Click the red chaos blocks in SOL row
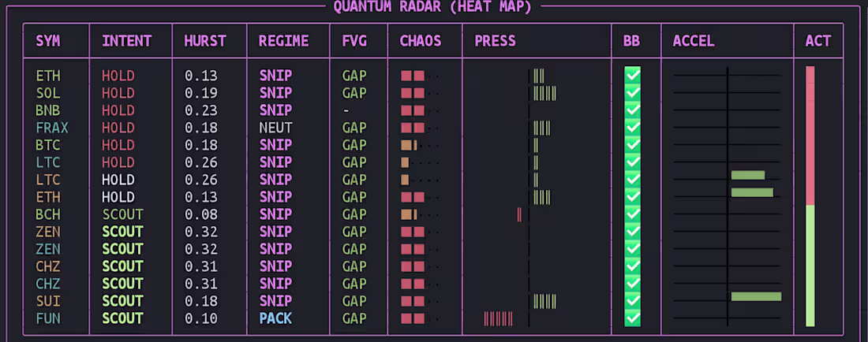Image resolution: width=868 pixels, height=342 pixels. [x=413, y=93]
